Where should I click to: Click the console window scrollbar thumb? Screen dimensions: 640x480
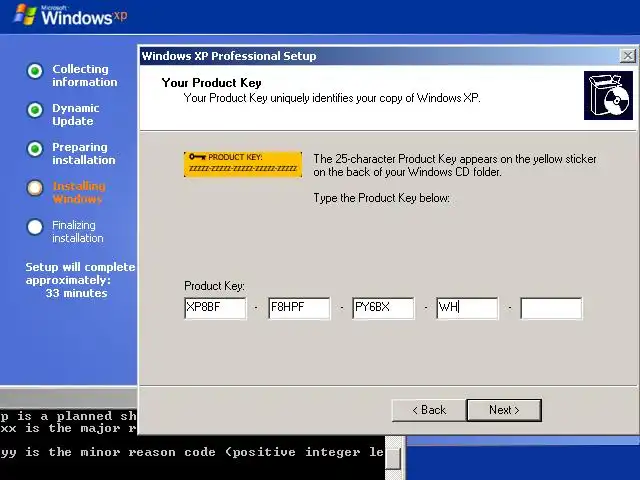(x=393, y=459)
